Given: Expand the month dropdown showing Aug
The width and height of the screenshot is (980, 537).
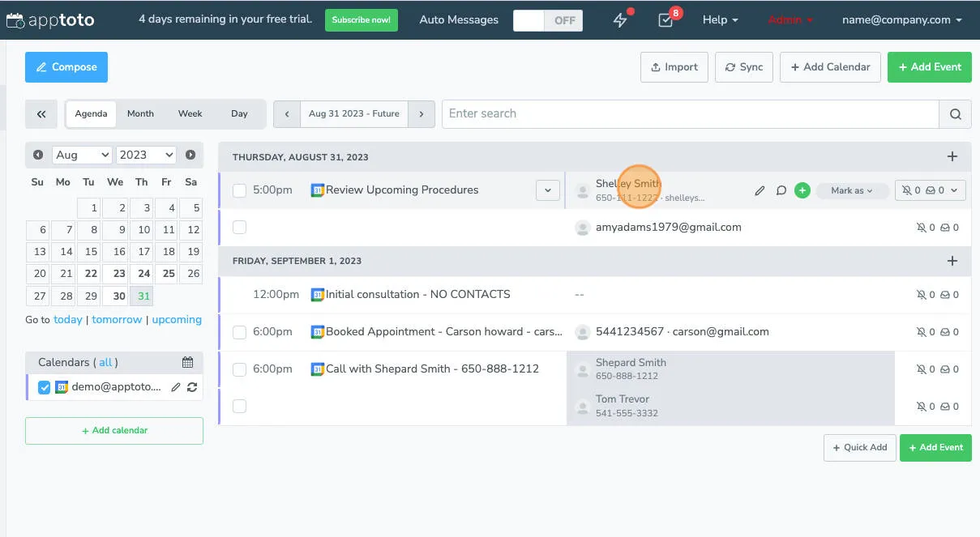Looking at the screenshot, I should click(81, 154).
